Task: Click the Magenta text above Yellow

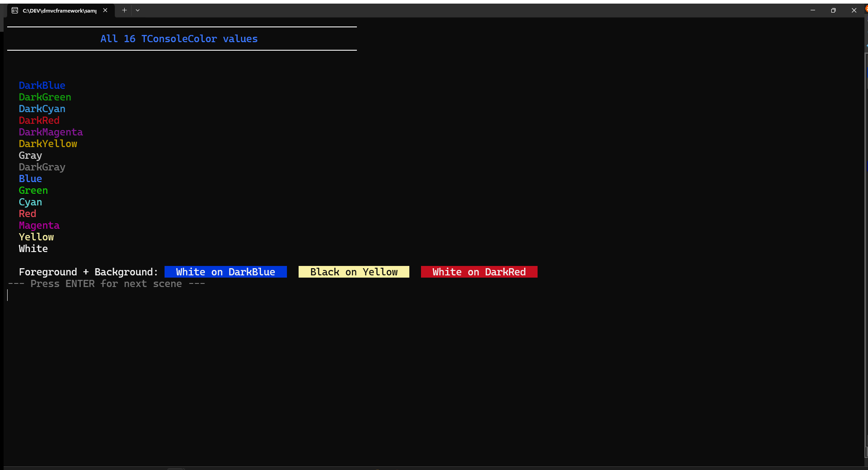Action: (39, 226)
